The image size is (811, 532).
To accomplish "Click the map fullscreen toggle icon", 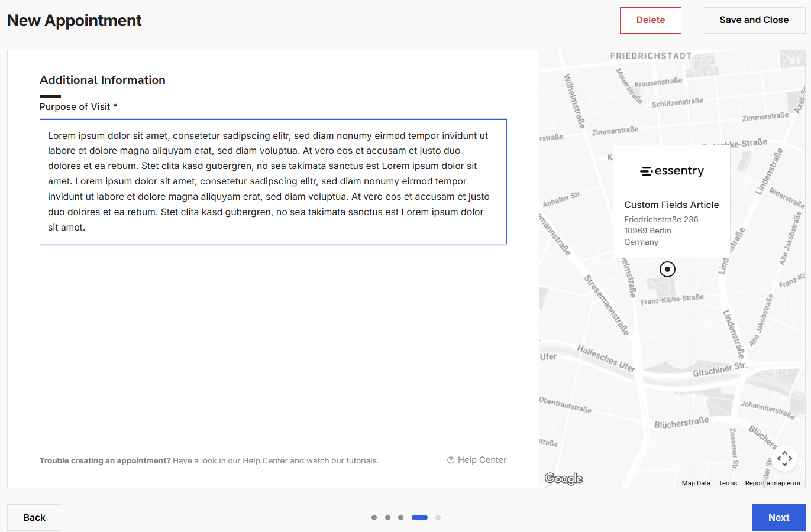I will pos(784,458).
